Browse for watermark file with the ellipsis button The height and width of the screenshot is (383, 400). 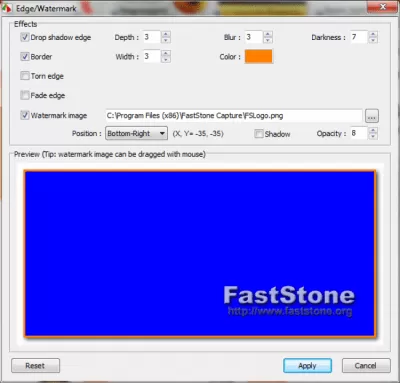tap(372, 116)
